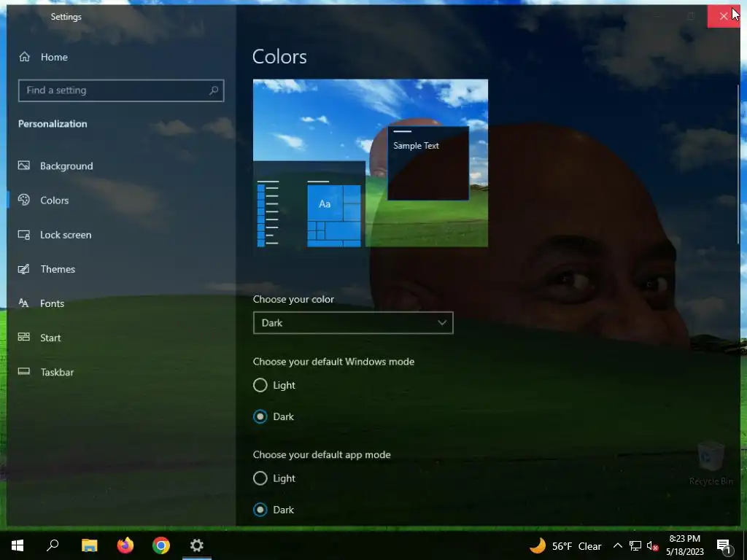Image resolution: width=747 pixels, height=560 pixels.
Task: Open the Taskbar settings page
Action: coord(121,372)
